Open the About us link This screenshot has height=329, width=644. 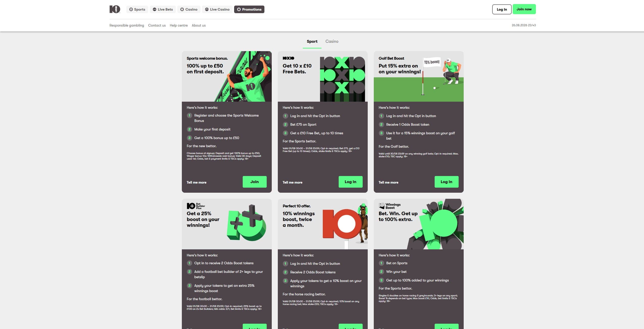tap(199, 25)
